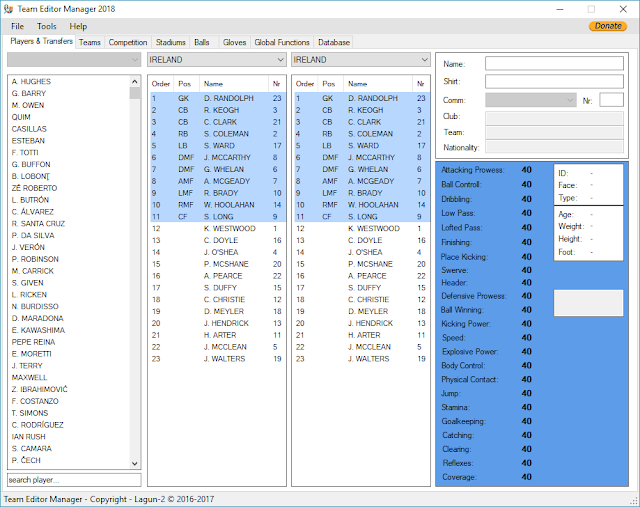
Task: Click the Team Editor Manager app icon
Action: pos(8,9)
